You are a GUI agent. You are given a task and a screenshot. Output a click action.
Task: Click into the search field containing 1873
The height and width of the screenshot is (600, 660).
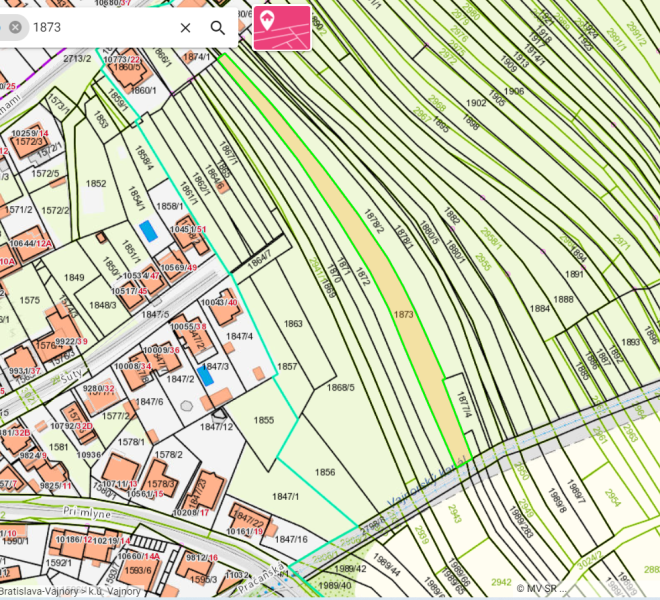tap(100, 28)
